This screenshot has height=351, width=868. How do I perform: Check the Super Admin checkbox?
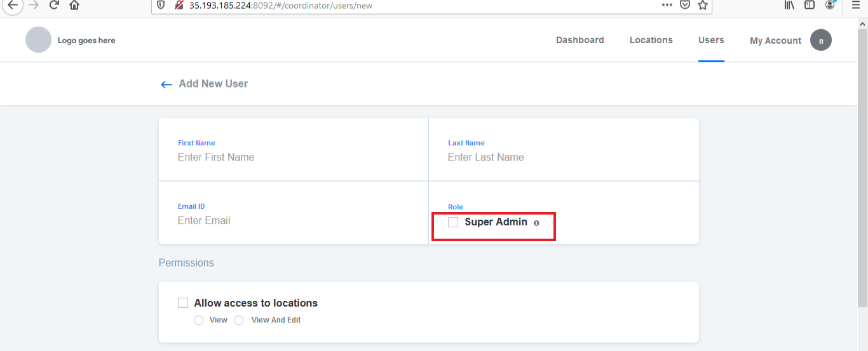point(453,222)
